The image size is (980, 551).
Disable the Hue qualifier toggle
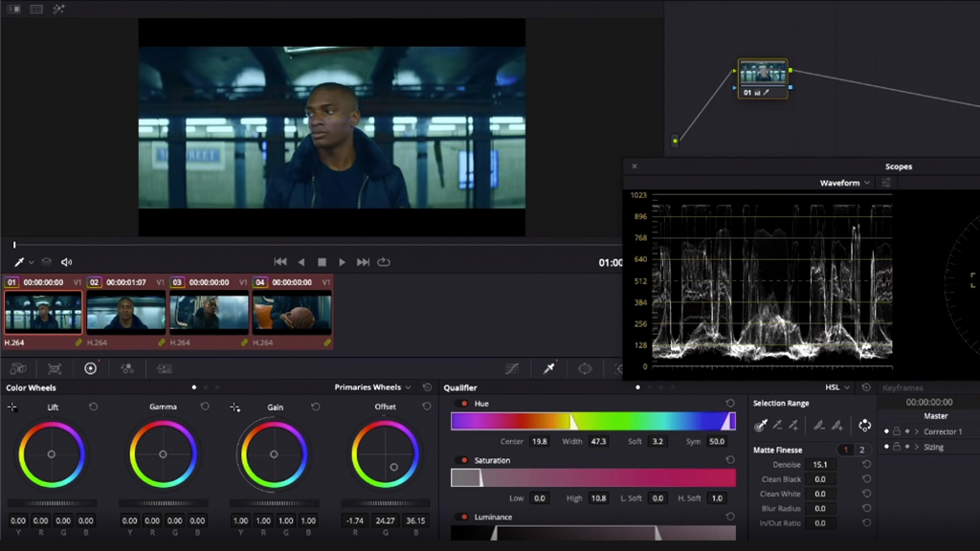click(x=464, y=404)
